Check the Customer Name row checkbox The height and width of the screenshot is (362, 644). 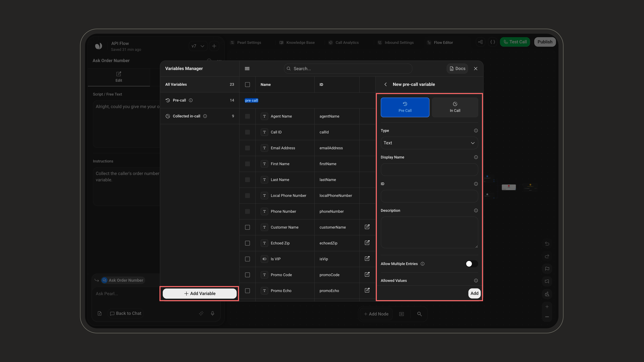click(247, 227)
